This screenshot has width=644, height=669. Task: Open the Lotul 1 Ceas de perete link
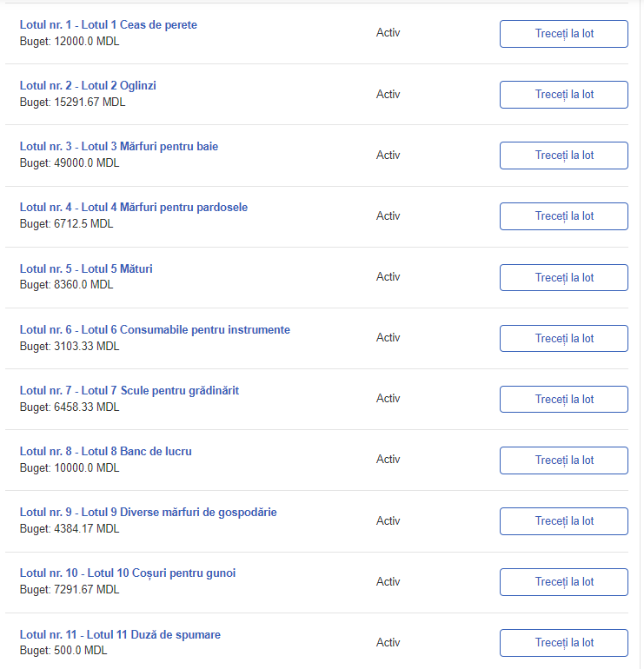(109, 24)
